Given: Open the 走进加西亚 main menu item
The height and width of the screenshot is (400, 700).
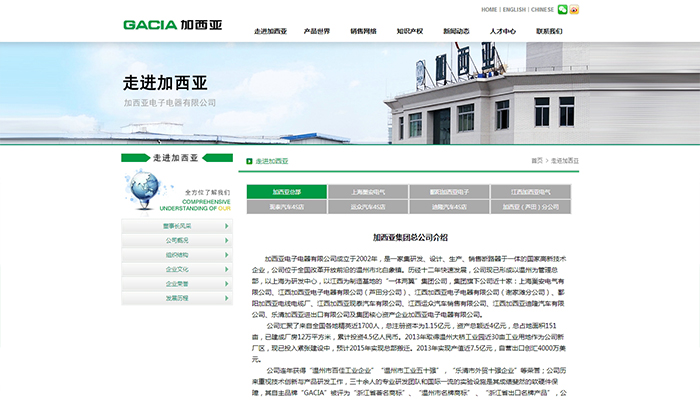Looking at the screenshot, I should click(271, 31).
